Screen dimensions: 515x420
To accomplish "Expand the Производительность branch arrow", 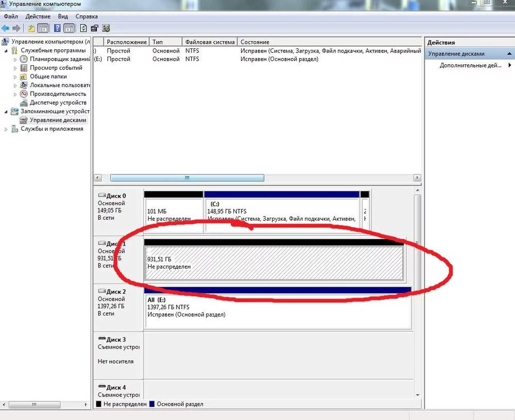I will point(15,94).
